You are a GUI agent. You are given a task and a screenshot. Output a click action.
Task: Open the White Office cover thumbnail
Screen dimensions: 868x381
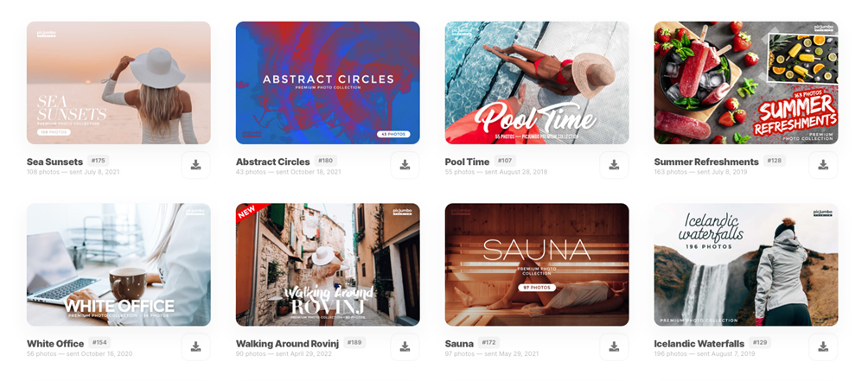coord(118,265)
